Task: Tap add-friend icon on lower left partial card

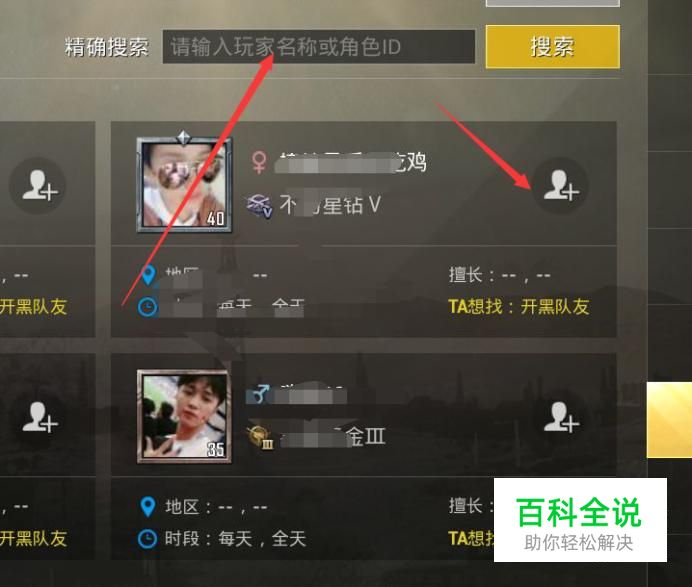Action: 39,418
